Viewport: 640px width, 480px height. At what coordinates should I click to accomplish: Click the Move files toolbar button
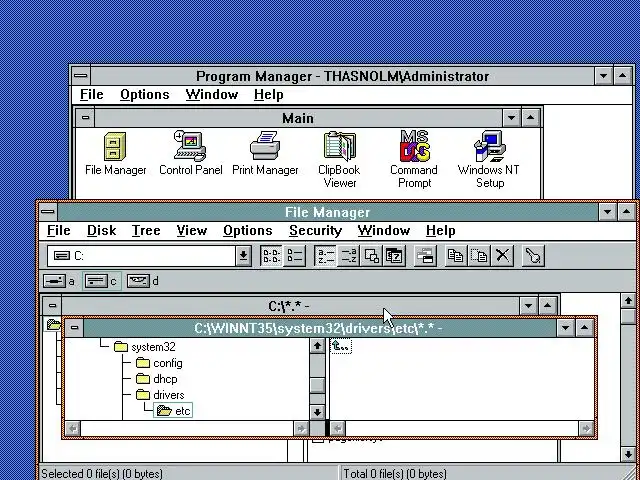(479, 256)
